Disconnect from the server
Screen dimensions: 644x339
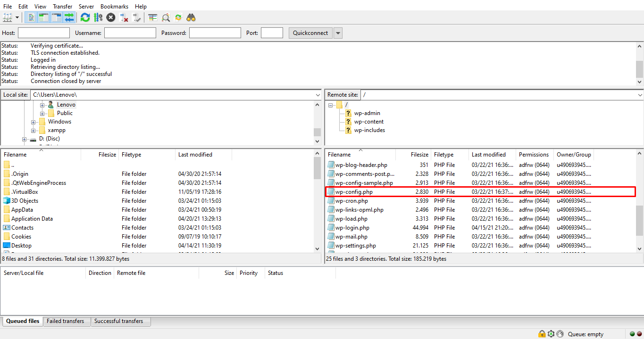(x=123, y=17)
